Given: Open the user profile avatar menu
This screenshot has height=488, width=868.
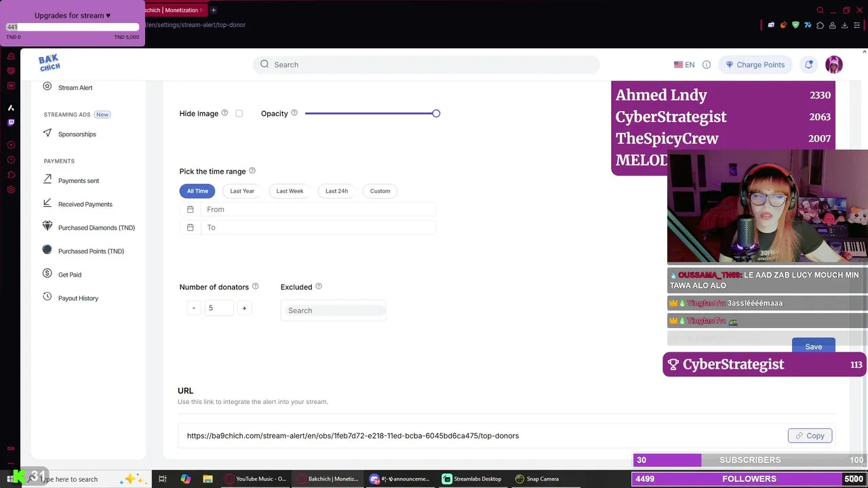Looking at the screenshot, I should tap(834, 64).
